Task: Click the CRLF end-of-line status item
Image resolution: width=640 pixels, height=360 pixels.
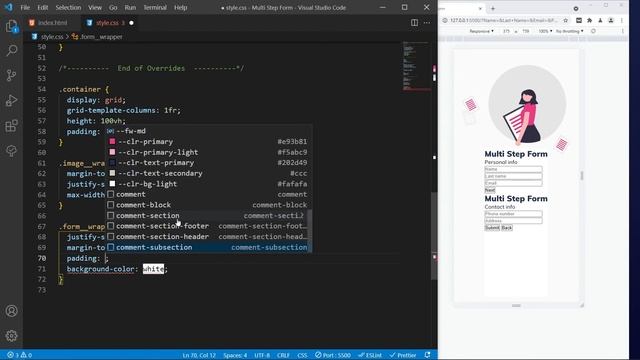Action: pos(283,355)
